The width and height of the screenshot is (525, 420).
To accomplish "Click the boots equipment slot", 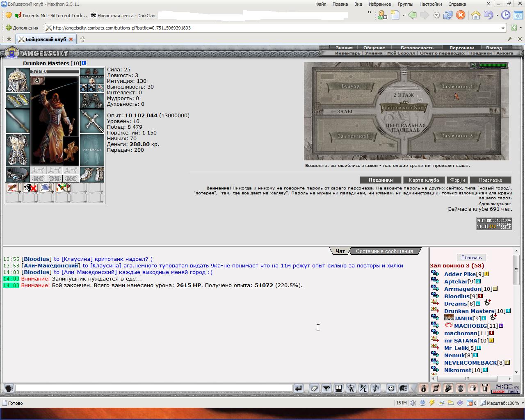I will [92, 175].
